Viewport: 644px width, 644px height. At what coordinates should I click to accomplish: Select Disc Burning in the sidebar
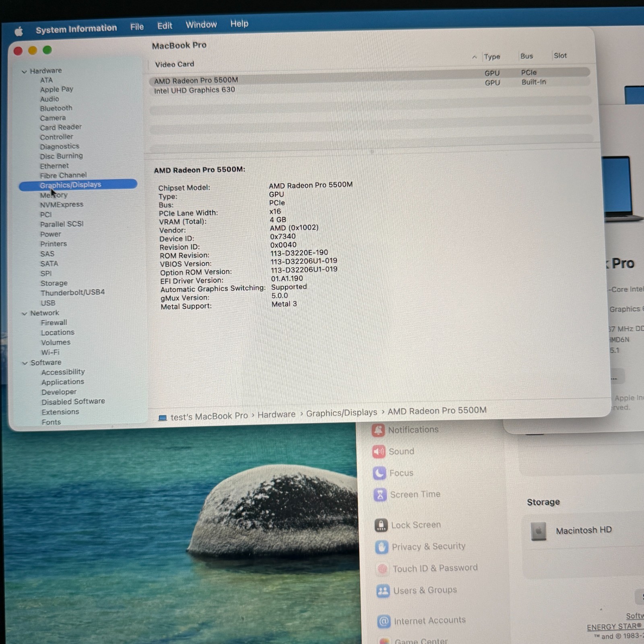tap(61, 156)
